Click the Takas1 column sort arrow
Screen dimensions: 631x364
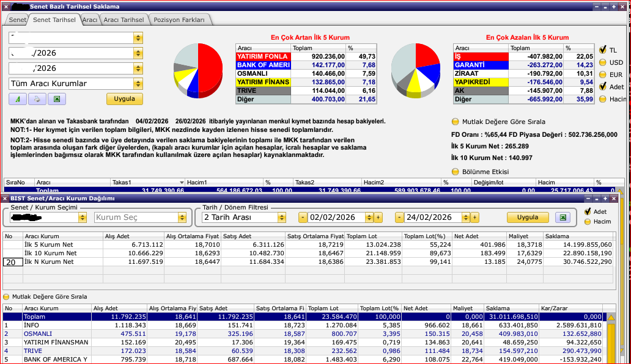coord(182,183)
